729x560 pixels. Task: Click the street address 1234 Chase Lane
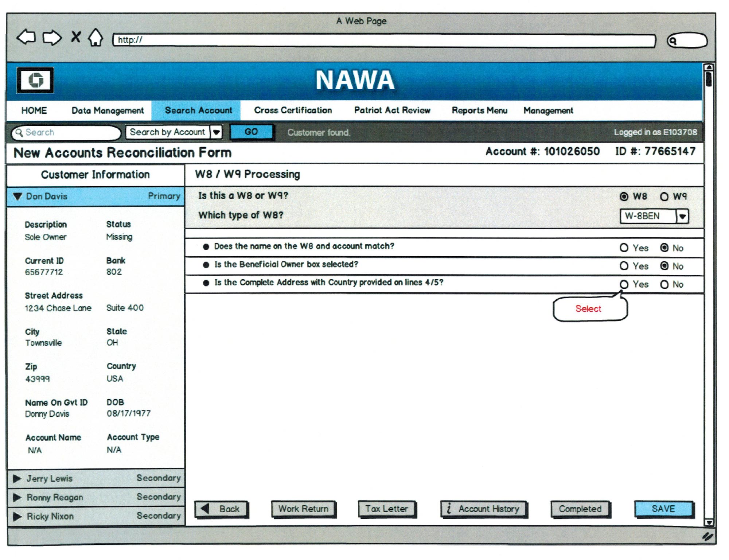click(58, 308)
